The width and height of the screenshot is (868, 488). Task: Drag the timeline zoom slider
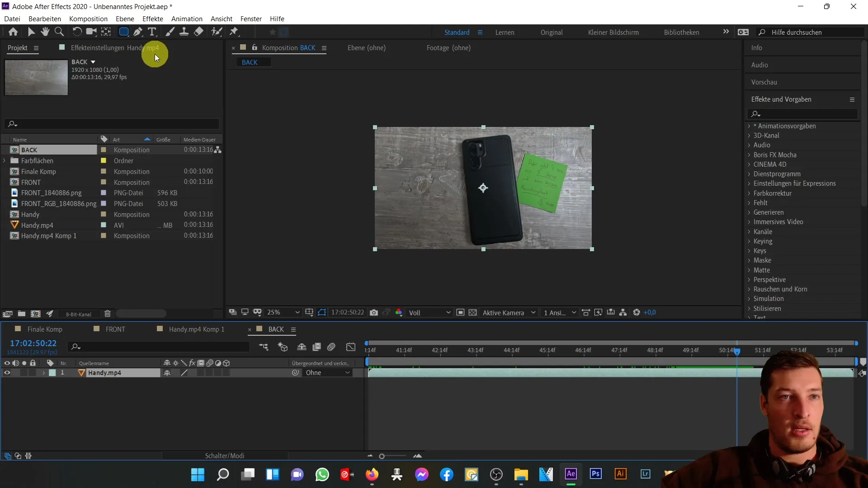(382, 455)
